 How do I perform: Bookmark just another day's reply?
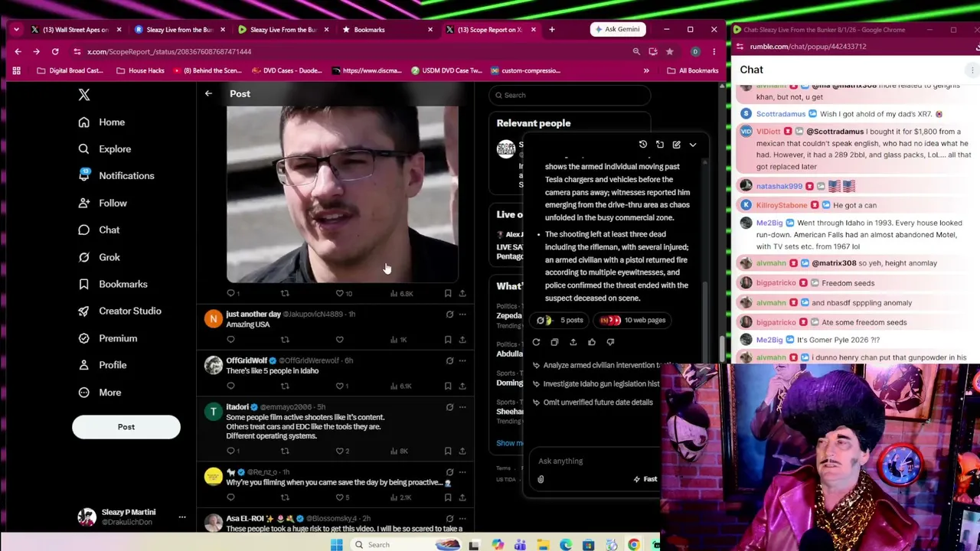[x=448, y=340]
